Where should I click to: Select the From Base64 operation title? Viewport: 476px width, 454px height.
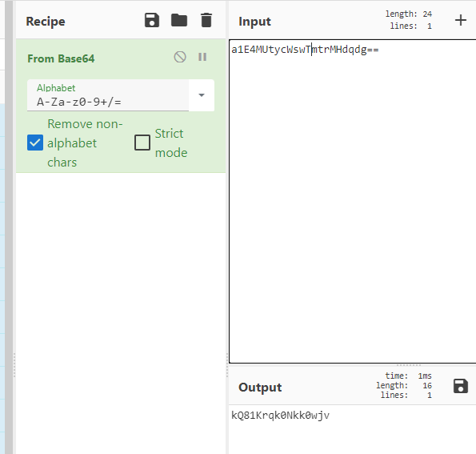pos(61,58)
